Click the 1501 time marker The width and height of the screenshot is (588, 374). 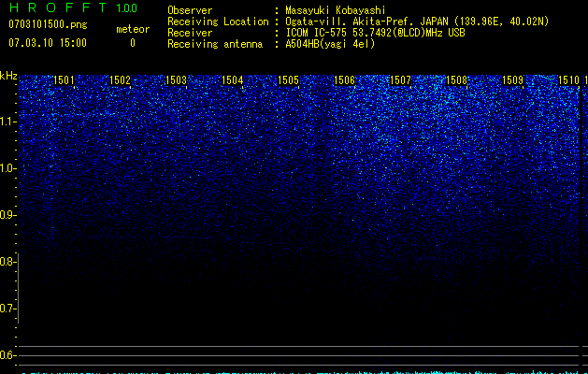64,80
